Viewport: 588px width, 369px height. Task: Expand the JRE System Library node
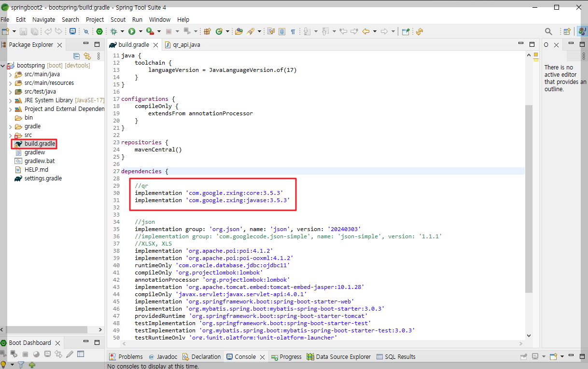[10, 100]
